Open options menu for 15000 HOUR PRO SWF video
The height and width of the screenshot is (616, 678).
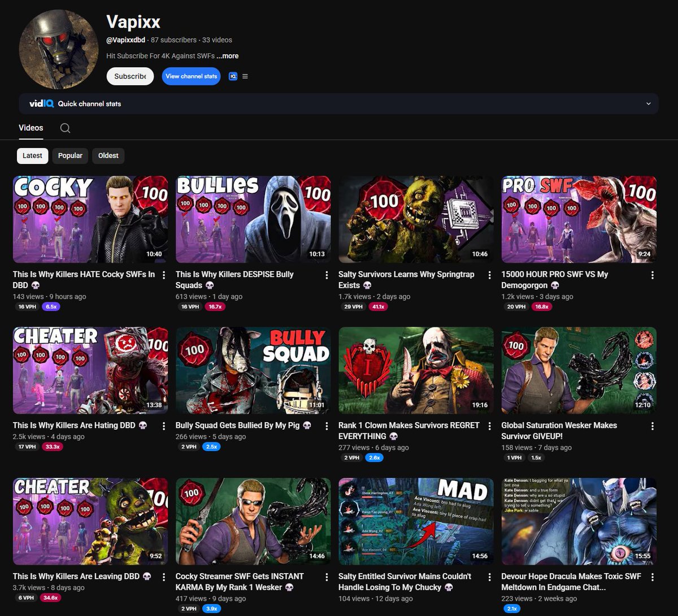click(x=652, y=275)
